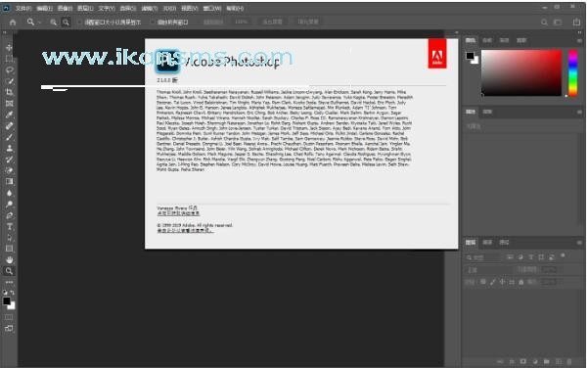Click the delete layer trash icon

click(x=569, y=361)
